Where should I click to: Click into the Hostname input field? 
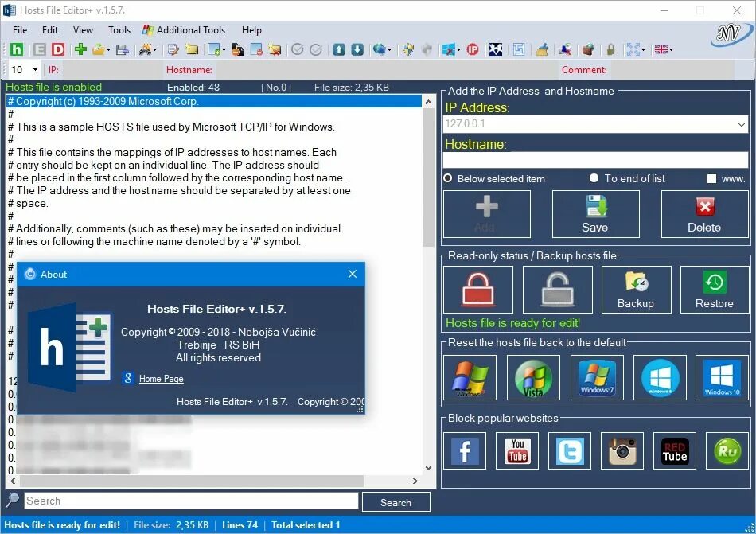point(595,160)
